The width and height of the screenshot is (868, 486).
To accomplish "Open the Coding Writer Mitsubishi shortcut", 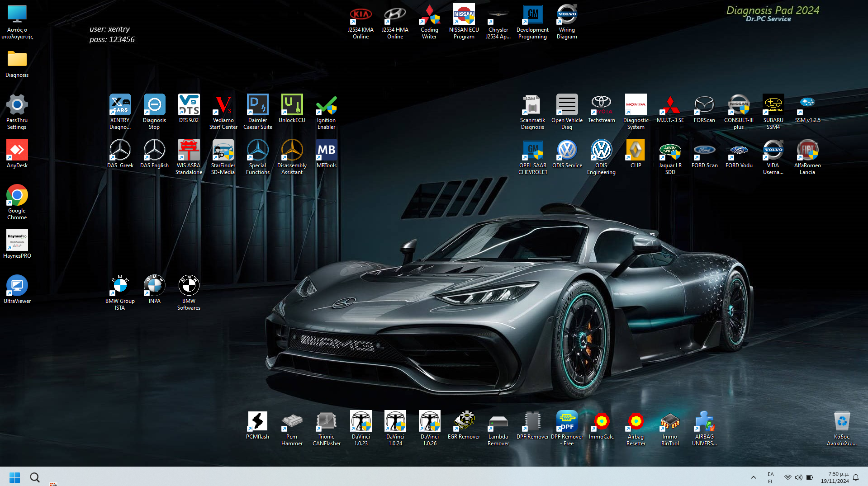I will pyautogui.click(x=429, y=21).
